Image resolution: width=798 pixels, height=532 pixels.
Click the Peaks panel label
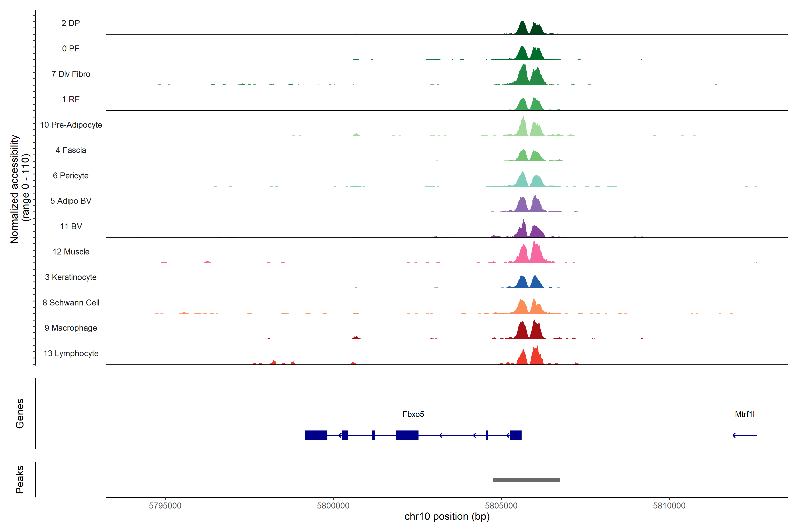20,479
